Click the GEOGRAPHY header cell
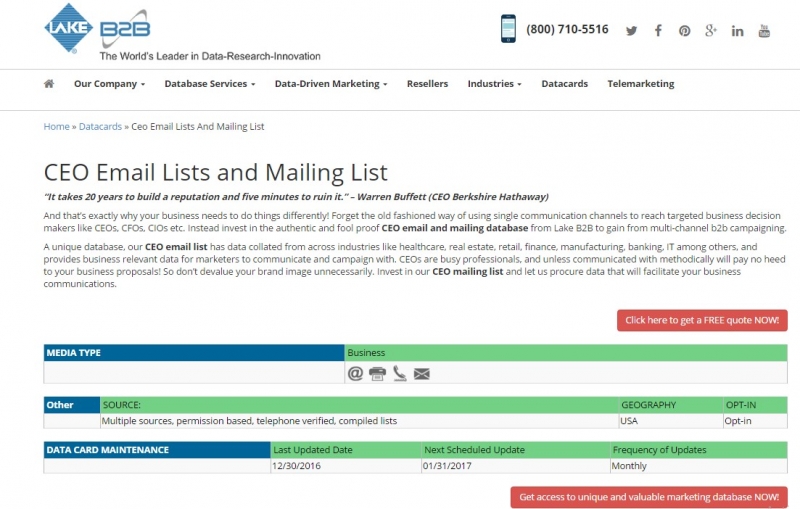Image resolution: width=800 pixels, height=509 pixels. coord(671,405)
